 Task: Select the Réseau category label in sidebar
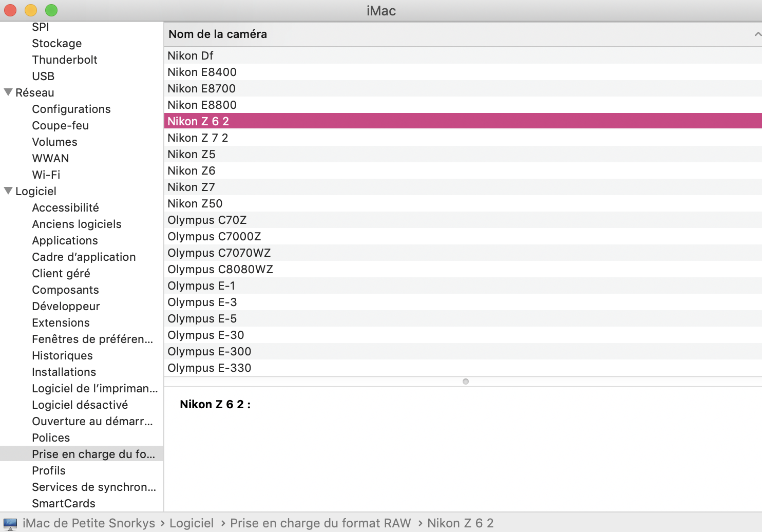coord(35,92)
